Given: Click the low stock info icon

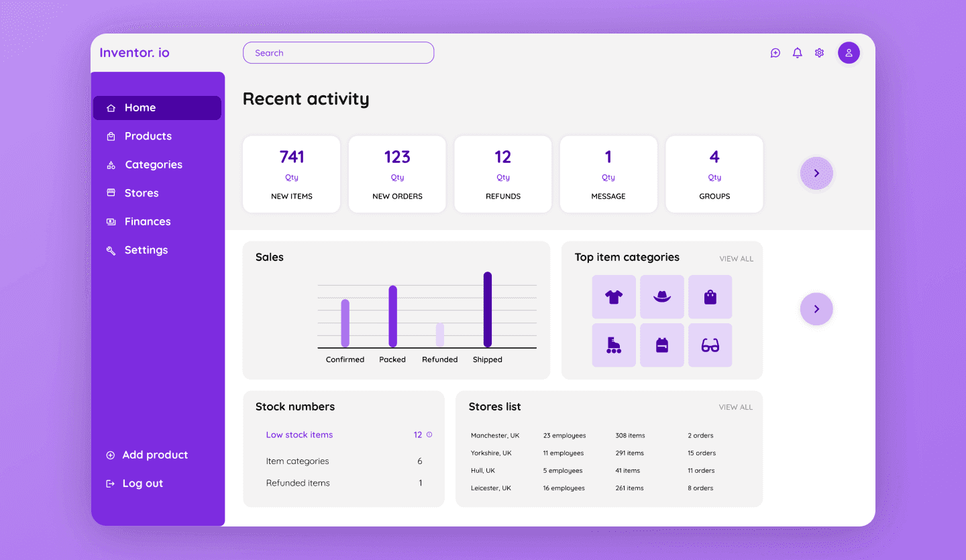Looking at the screenshot, I should pos(429,435).
